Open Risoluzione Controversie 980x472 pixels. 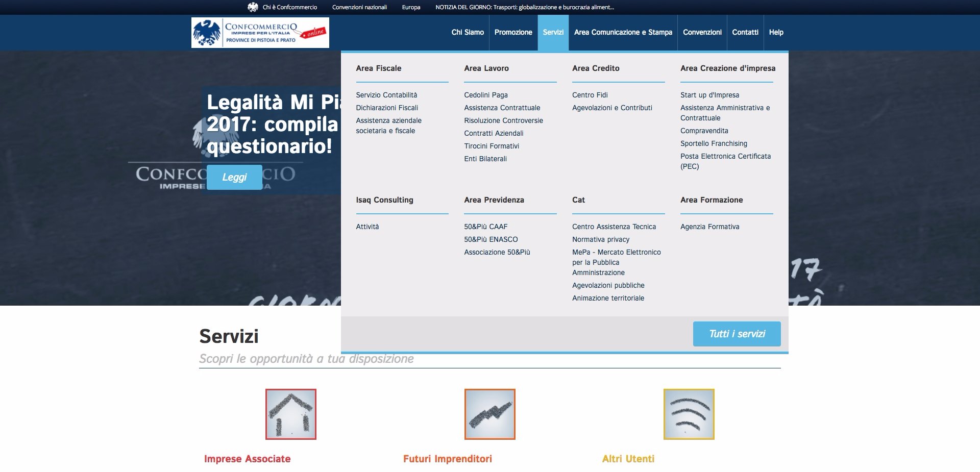coord(504,120)
